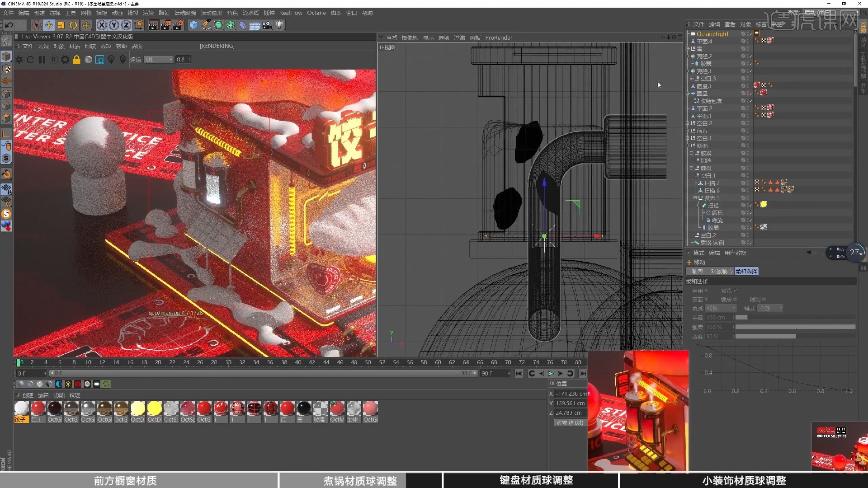This screenshot has width=868, height=488.
Task: Collapse the 发光.1 group
Action: (x=695, y=198)
